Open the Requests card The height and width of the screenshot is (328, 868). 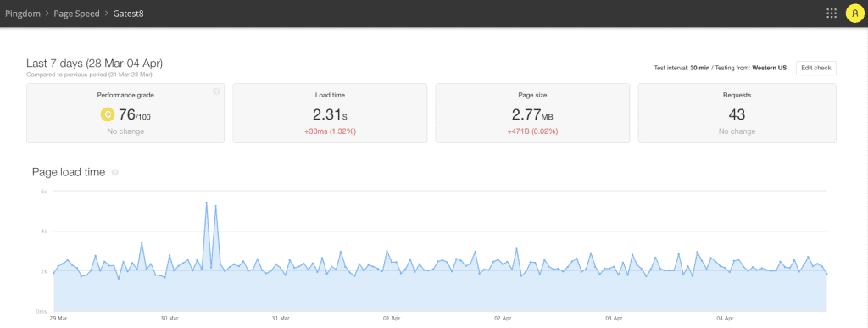click(737, 114)
